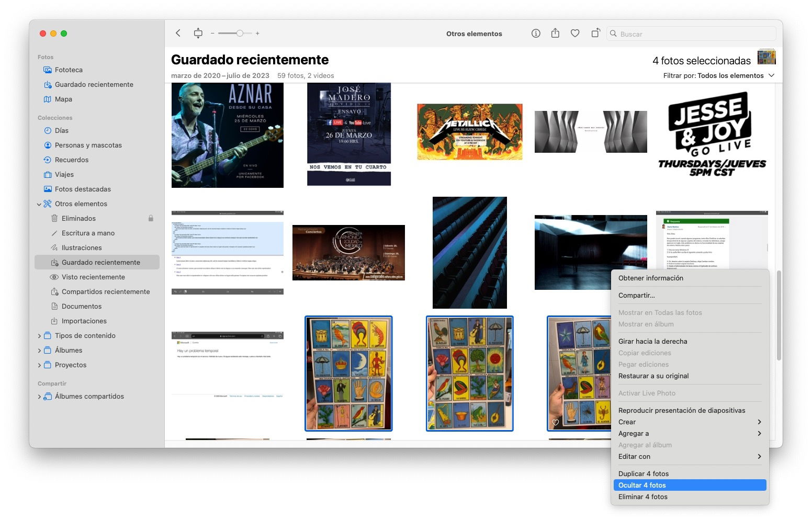Image resolution: width=812 pixels, height=519 pixels.
Task: Open the Agregar a submenu
Action: click(x=690, y=433)
